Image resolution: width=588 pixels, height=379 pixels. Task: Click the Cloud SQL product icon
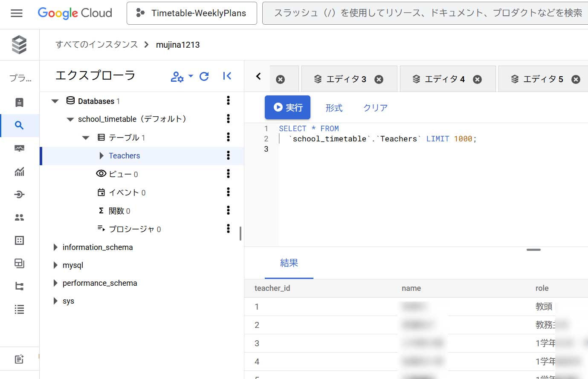(x=19, y=45)
